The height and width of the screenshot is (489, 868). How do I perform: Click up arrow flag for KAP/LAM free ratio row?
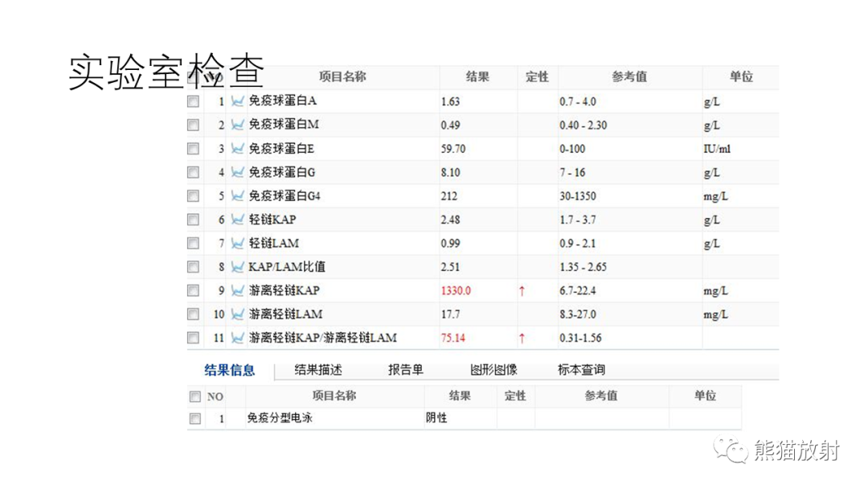(522, 338)
